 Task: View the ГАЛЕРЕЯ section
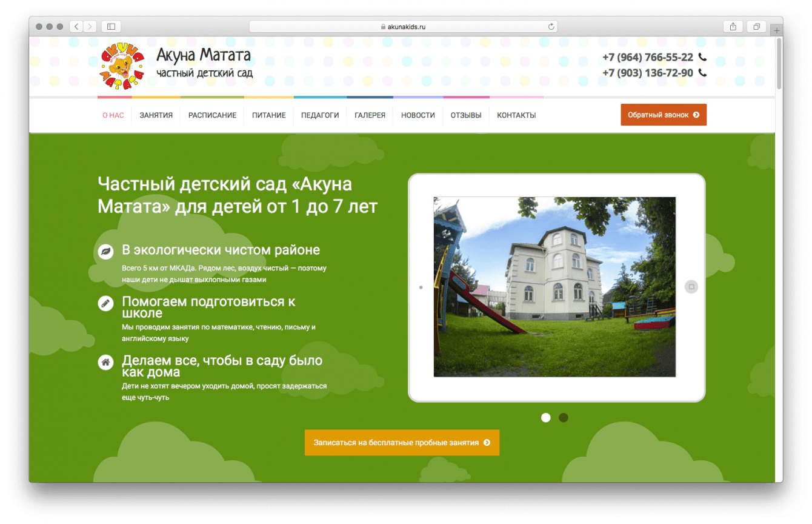pyautogui.click(x=370, y=115)
